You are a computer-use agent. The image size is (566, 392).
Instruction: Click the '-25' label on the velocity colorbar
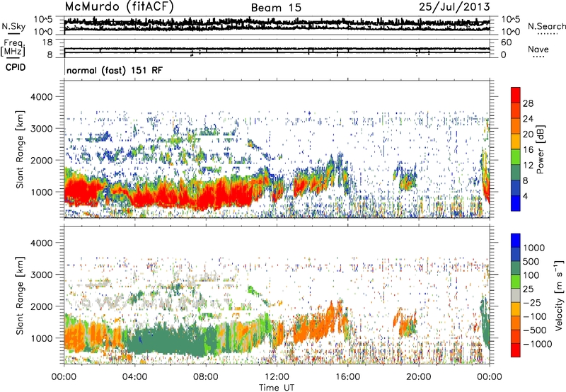531,303
